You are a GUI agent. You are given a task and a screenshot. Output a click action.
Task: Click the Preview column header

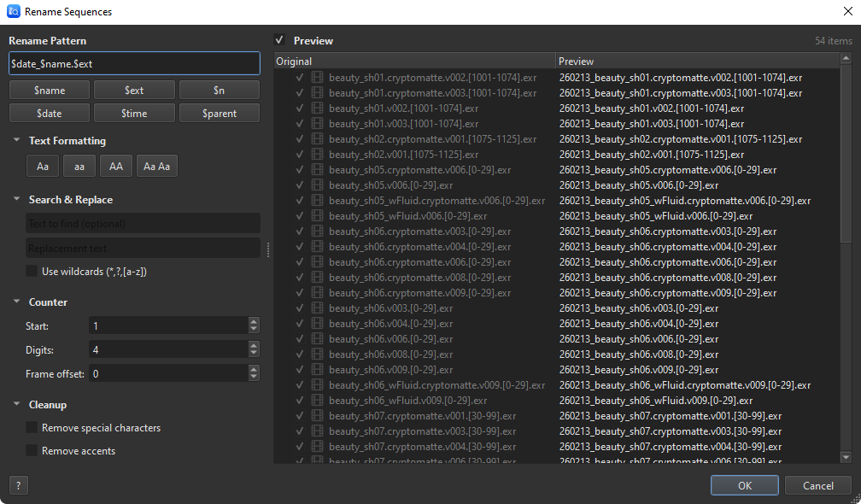click(x=696, y=62)
